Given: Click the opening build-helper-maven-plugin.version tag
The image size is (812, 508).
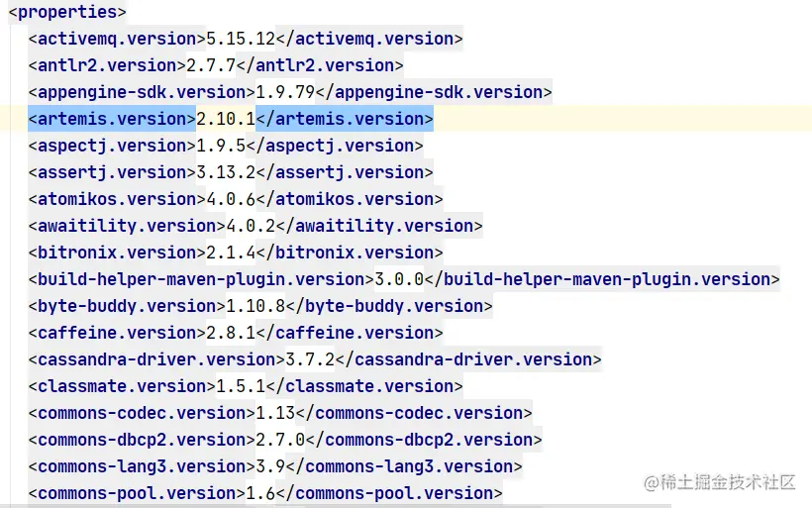Looking at the screenshot, I should pyautogui.click(x=196, y=280).
